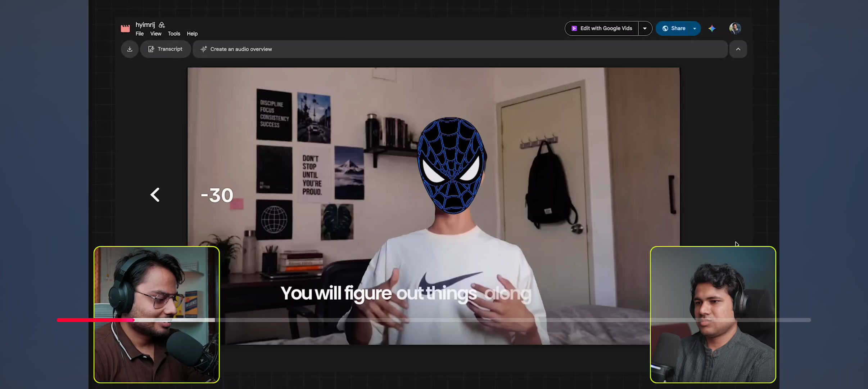
Task: Open the File menu
Action: tap(140, 33)
